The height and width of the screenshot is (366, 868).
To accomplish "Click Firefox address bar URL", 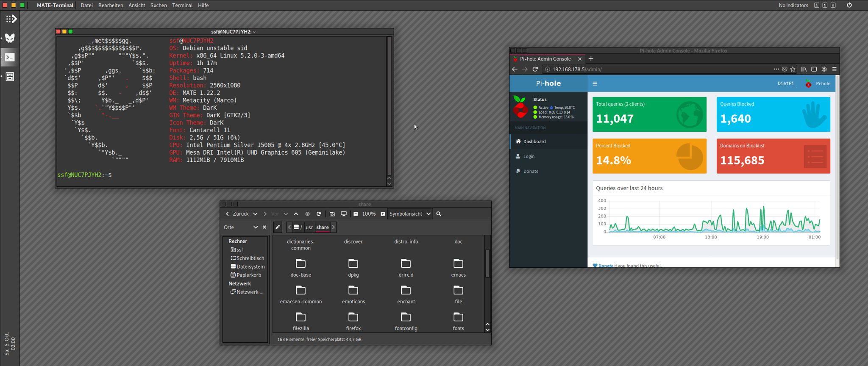I will pos(577,69).
